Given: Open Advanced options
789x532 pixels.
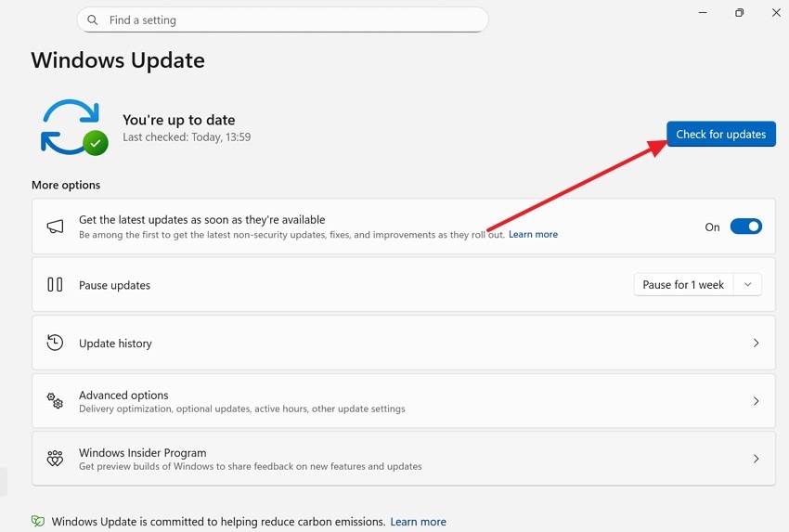Looking at the screenshot, I should coord(404,401).
